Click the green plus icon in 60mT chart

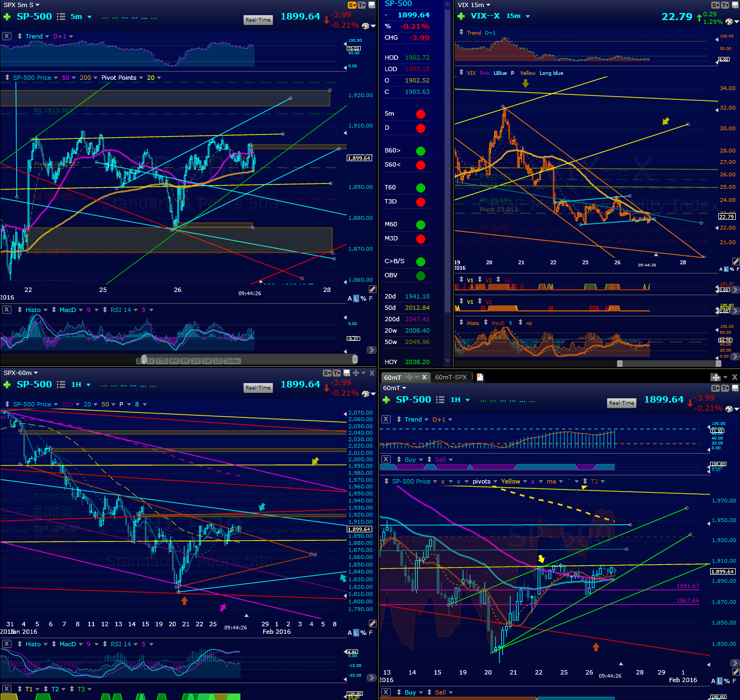pyautogui.click(x=386, y=400)
